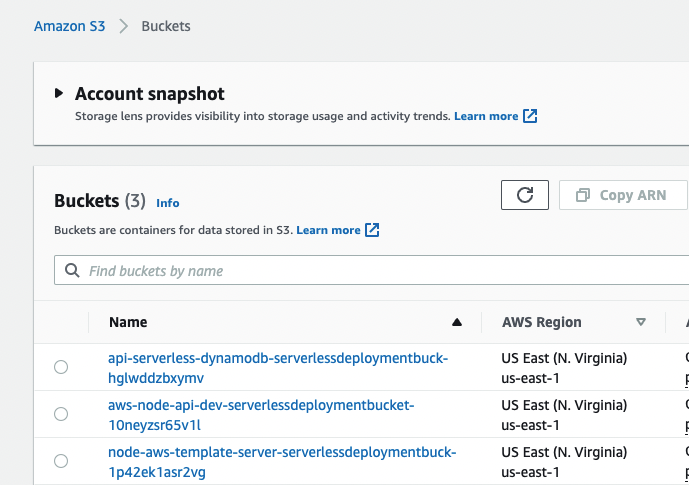Open node-aws-template-server-serverlessdeploymentbuck bucket
Screen dimensions: 689x485
pyautogui.click(x=282, y=462)
